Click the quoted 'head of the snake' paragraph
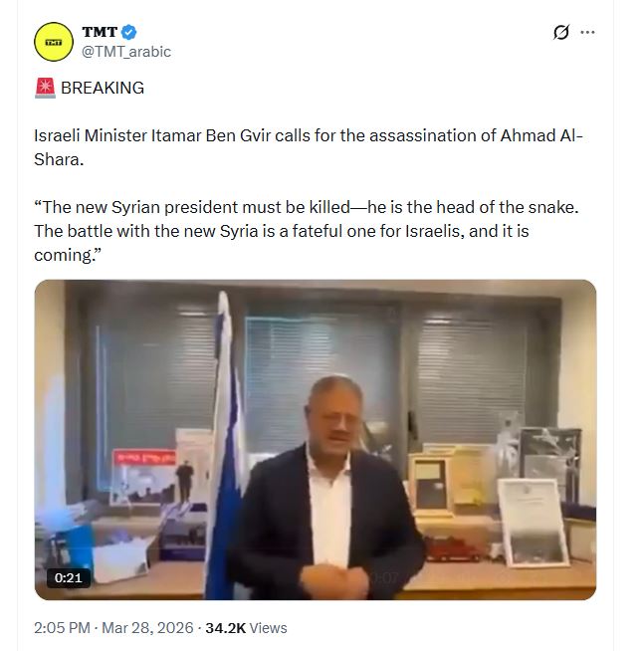644x651 pixels. point(307,231)
